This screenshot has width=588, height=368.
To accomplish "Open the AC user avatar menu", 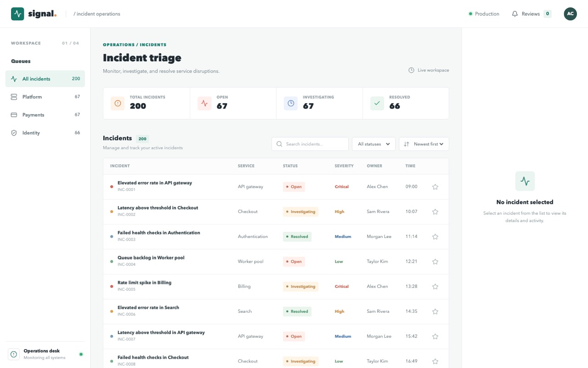I will 570,14.
